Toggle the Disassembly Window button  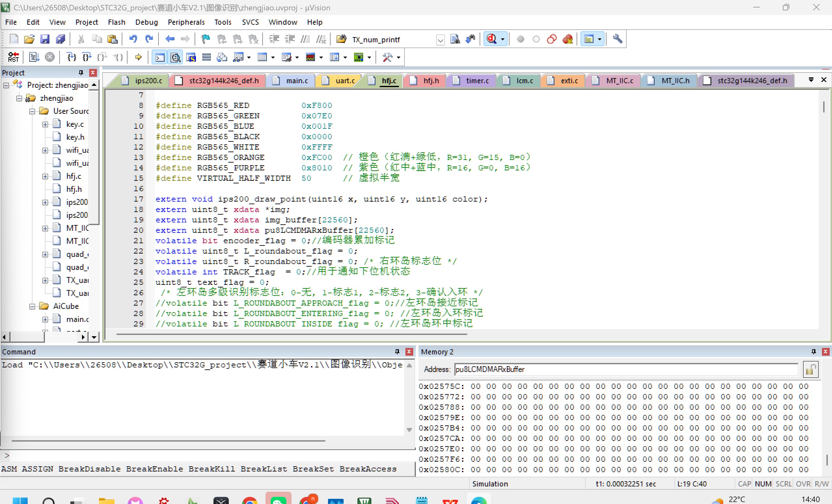(x=175, y=57)
